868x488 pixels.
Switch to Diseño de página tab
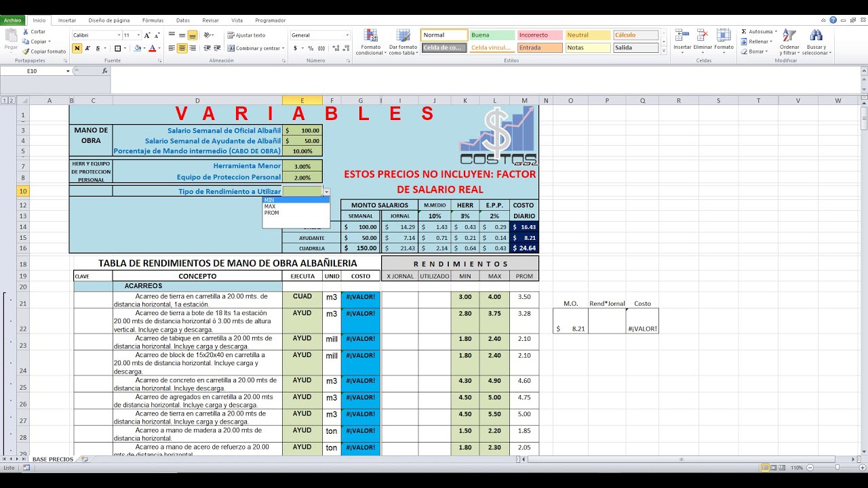109,20
